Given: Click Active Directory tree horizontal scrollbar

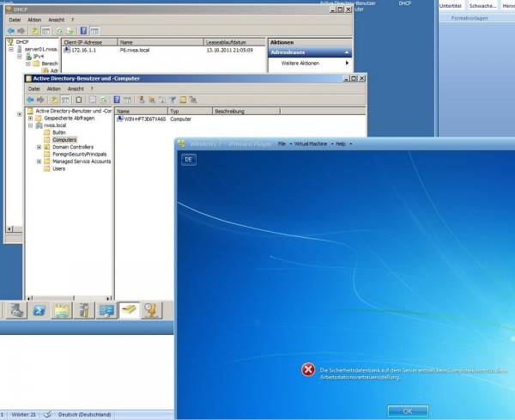Looking at the screenshot, I should pos(69,298).
